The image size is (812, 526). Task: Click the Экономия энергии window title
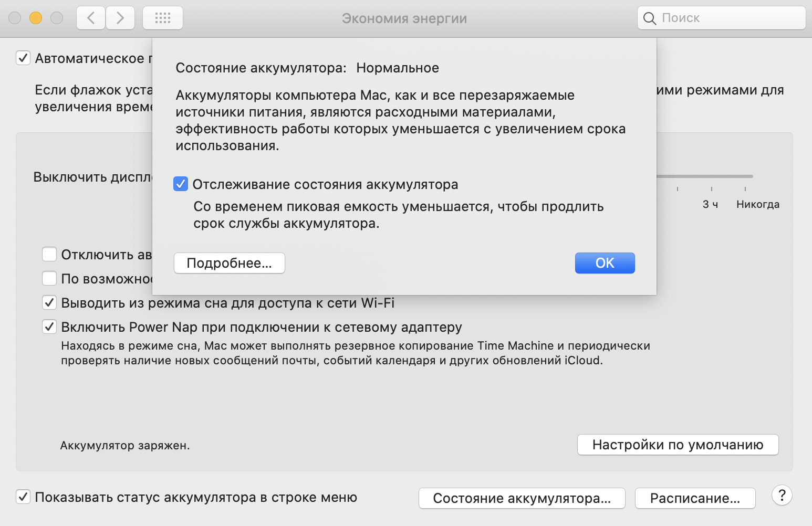pyautogui.click(x=404, y=18)
